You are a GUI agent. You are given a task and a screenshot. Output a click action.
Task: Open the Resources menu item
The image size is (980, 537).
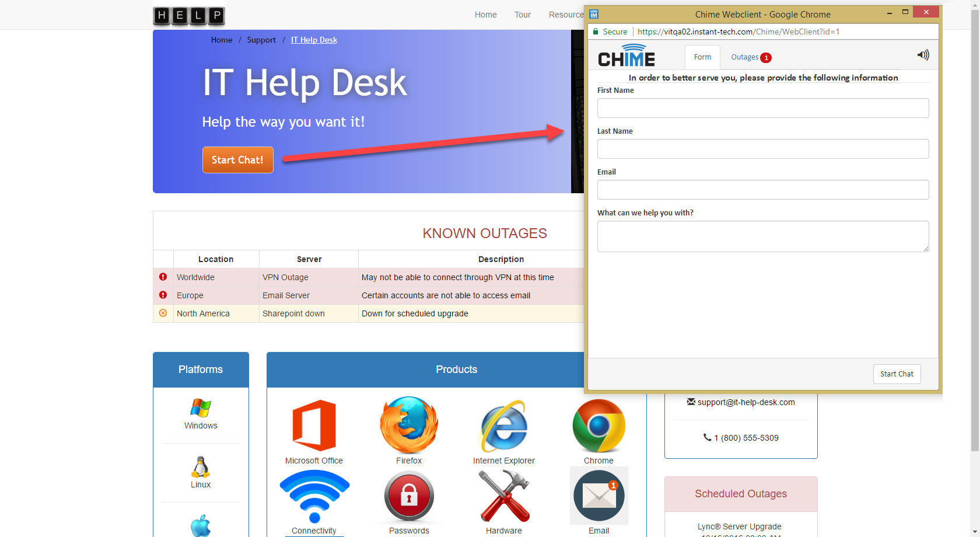pos(566,15)
